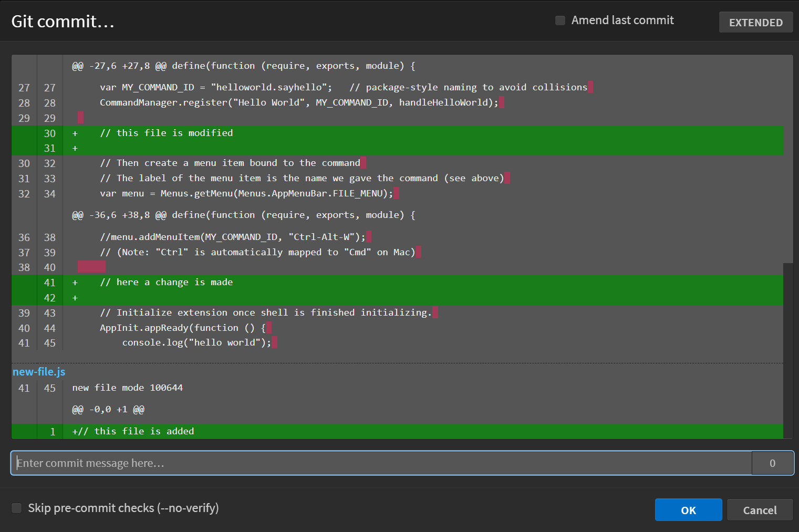This screenshot has height=532, width=799.
Task: Cancel the Git commit dialog
Action: tap(760, 510)
